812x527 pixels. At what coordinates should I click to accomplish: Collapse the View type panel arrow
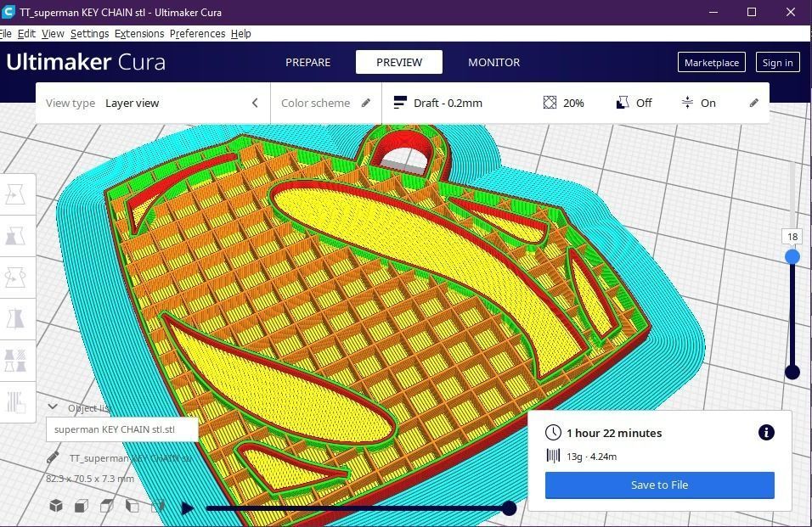pos(255,103)
